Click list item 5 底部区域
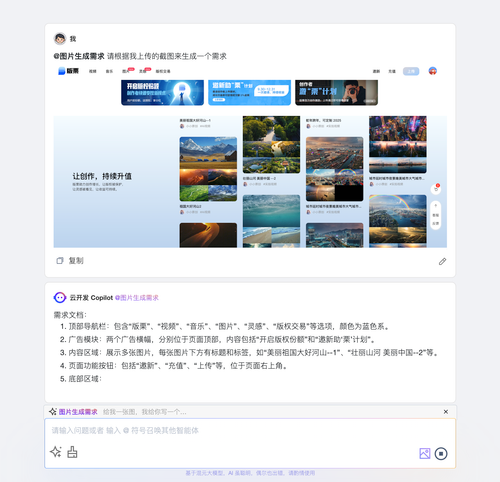Screen dimensions: 500x482 81,379
